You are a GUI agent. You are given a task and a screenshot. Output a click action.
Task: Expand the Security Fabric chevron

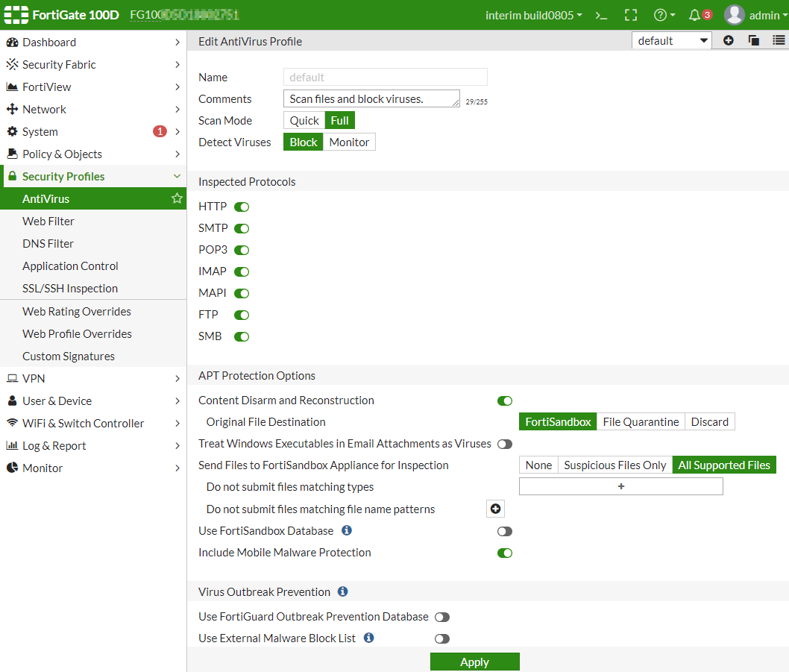[x=177, y=64]
